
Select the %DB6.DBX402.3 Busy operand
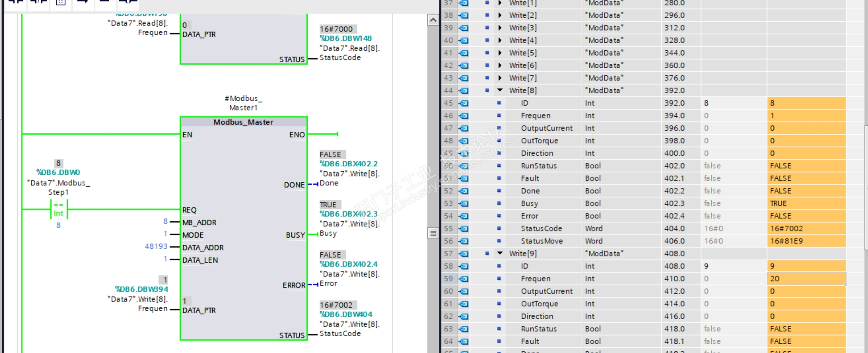pos(349,214)
